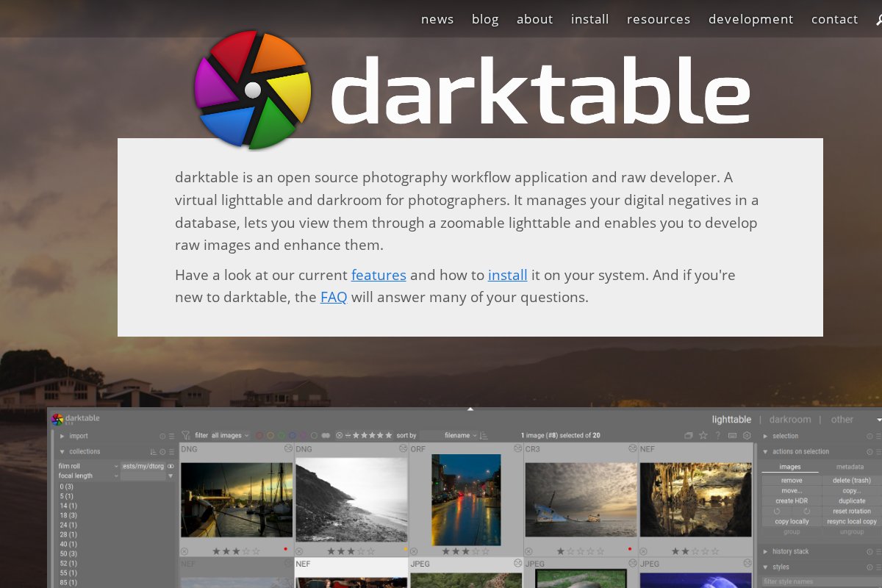This screenshot has width=882, height=588.
Task: Select the red color label filter circle
Action: pyautogui.click(x=259, y=435)
